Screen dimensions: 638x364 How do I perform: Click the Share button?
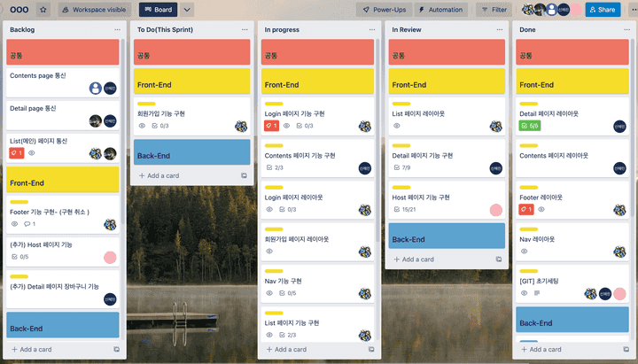tap(602, 10)
